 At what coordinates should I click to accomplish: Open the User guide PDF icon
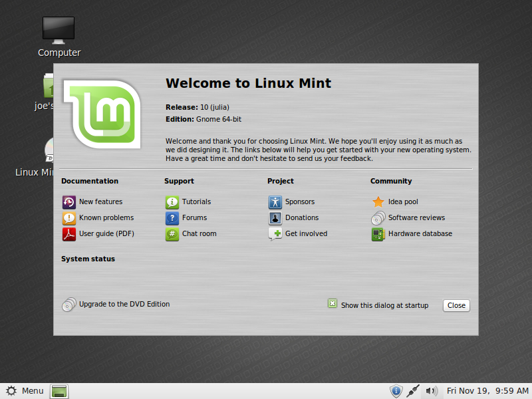(68, 234)
